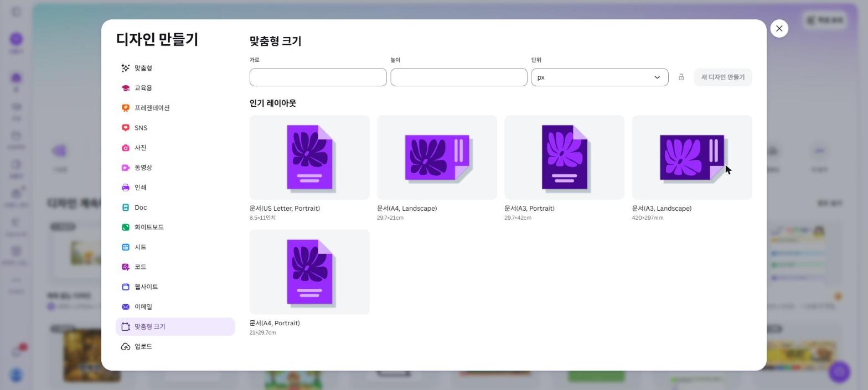
Task: Toggle the aspect ratio lock icon
Action: (x=681, y=77)
